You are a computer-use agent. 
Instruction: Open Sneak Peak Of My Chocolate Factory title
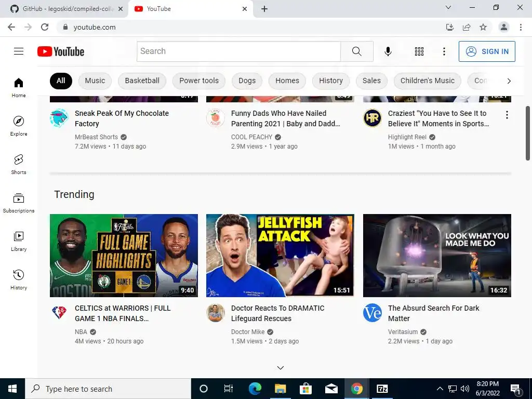click(x=122, y=118)
